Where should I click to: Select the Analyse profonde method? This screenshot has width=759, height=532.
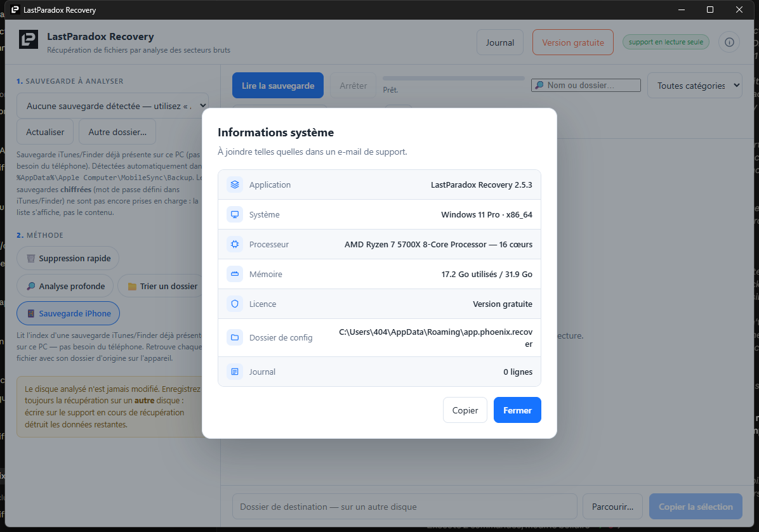point(65,286)
